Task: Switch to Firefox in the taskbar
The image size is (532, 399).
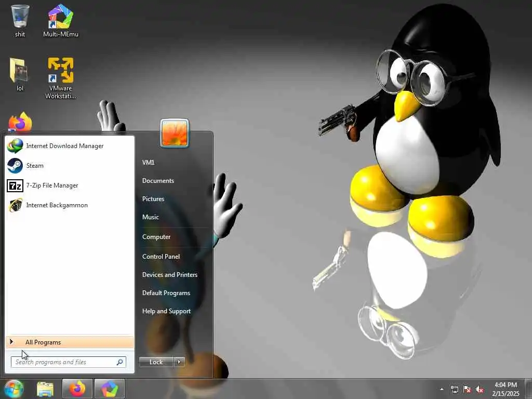Action: [x=77, y=389]
